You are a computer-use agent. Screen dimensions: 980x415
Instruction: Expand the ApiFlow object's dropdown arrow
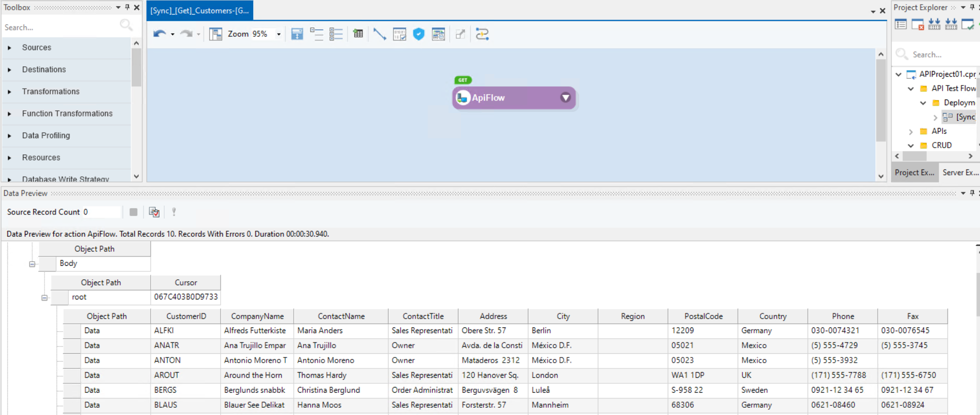566,97
